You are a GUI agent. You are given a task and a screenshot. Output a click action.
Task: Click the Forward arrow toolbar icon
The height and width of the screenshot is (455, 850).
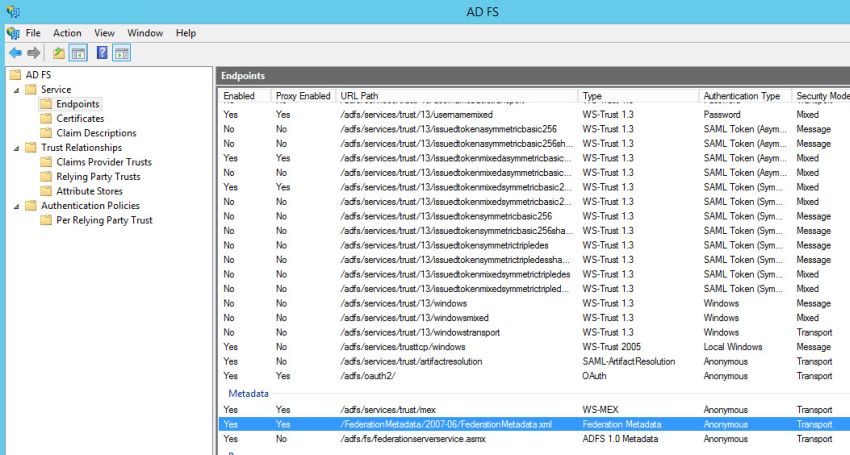(34, 53)
